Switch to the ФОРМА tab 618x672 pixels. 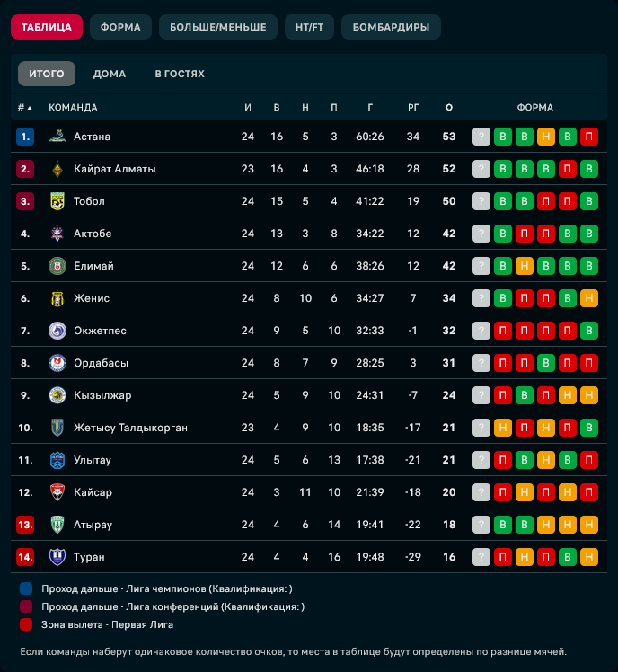[x=120, y=27]
